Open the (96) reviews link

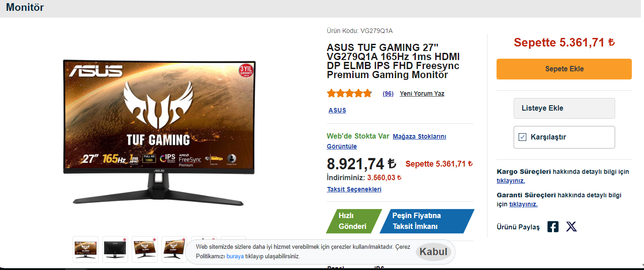pos(388,94)
